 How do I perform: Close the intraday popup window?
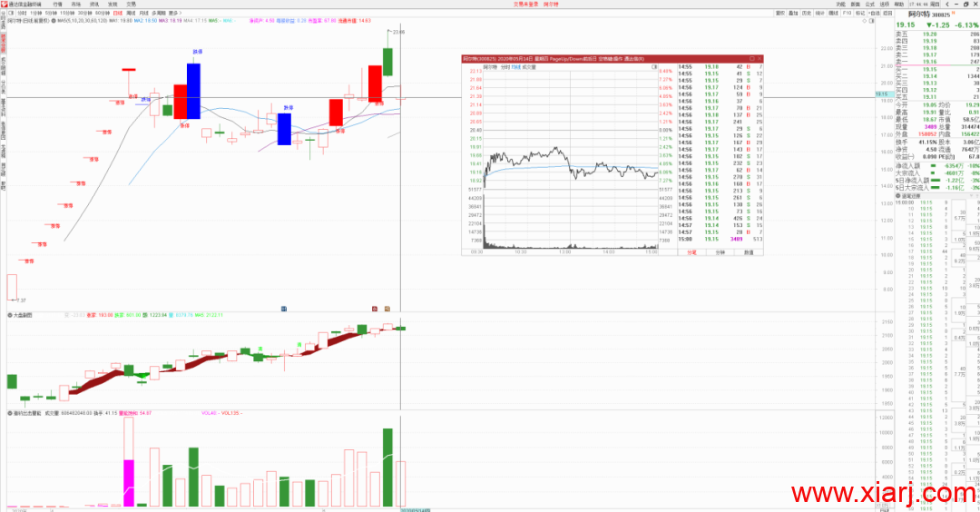click(759, 59)
